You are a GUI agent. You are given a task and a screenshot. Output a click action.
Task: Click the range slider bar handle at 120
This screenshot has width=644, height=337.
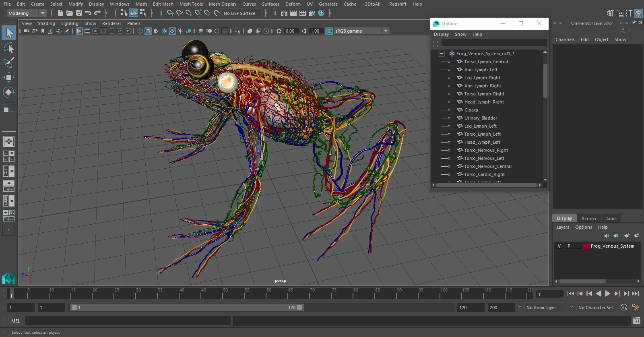tap(300, 308)
